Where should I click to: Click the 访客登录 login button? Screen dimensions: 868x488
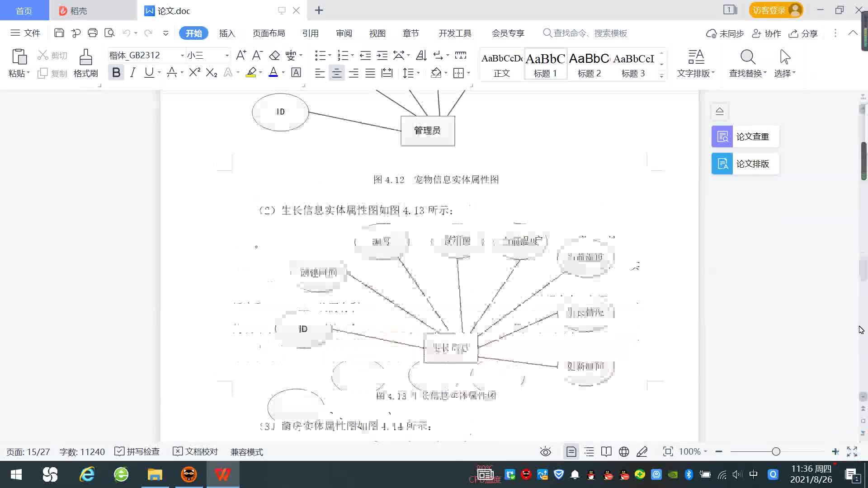775,10
